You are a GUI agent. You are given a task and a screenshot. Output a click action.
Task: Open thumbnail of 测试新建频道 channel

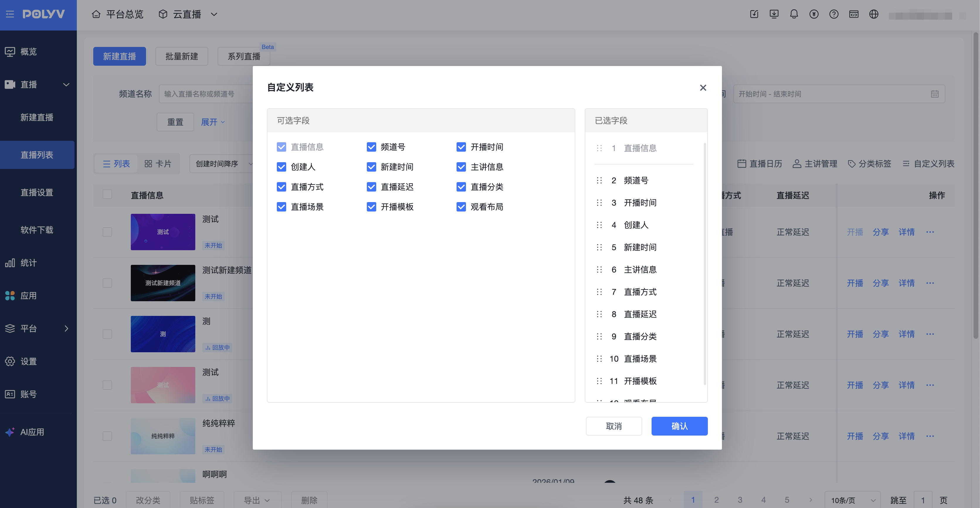point(163,283)
